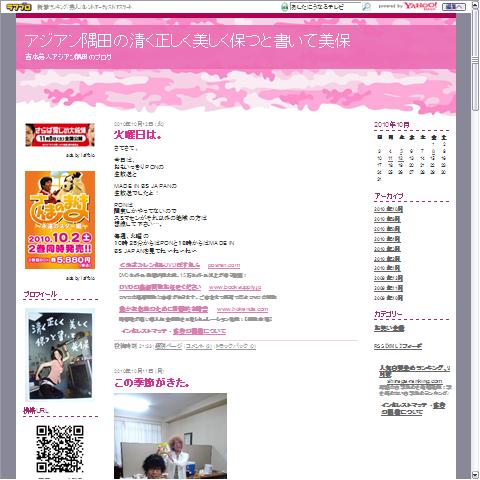This screenshot has height=480, width=480.
Task: Click the 編集へ button in the top bar
Action: coord(453,7)
